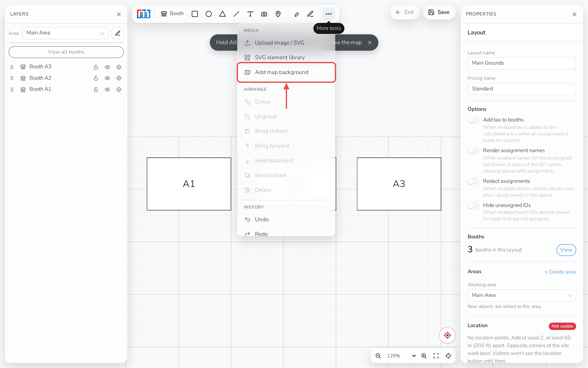Select the Text tool
The width and height of the screenshot is (588, 368).
click(x=250, y=14)
